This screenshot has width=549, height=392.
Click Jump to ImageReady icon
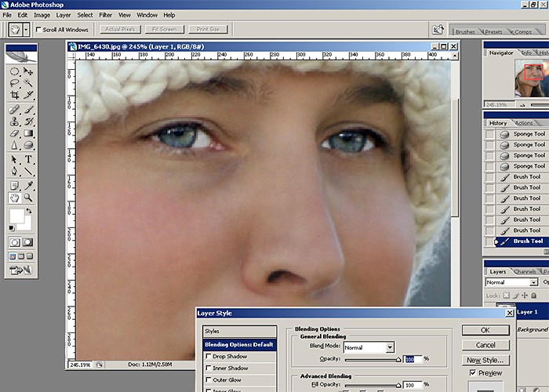tap(20, 270)
